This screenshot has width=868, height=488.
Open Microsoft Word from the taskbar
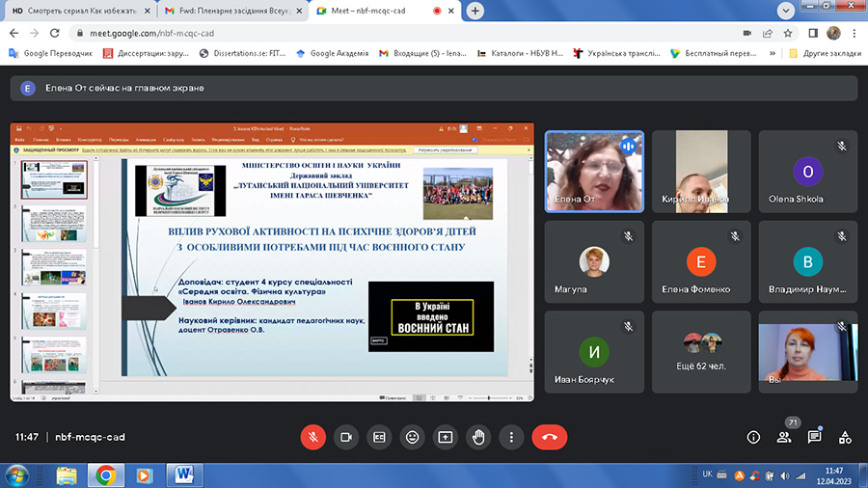(x=185, y=474)
